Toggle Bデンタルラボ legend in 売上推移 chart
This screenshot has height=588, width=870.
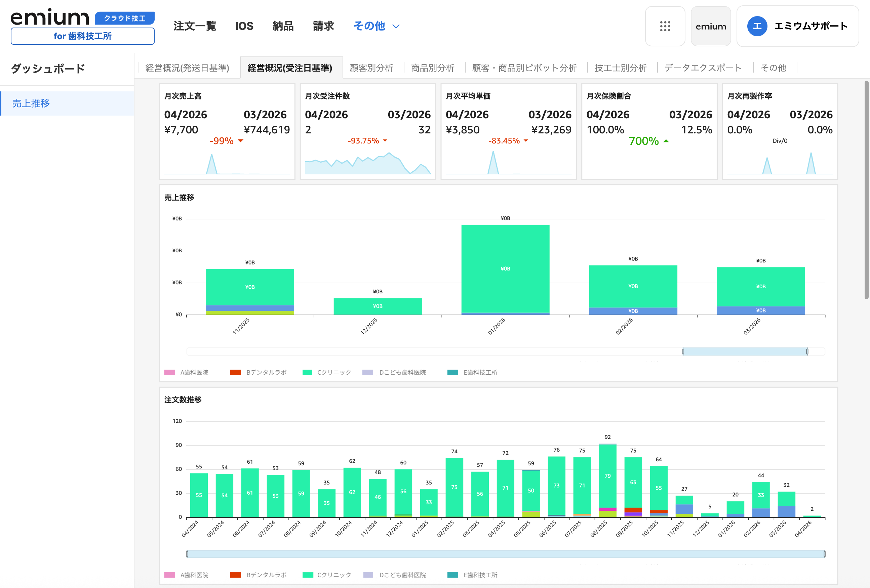(x=258, y=372)
